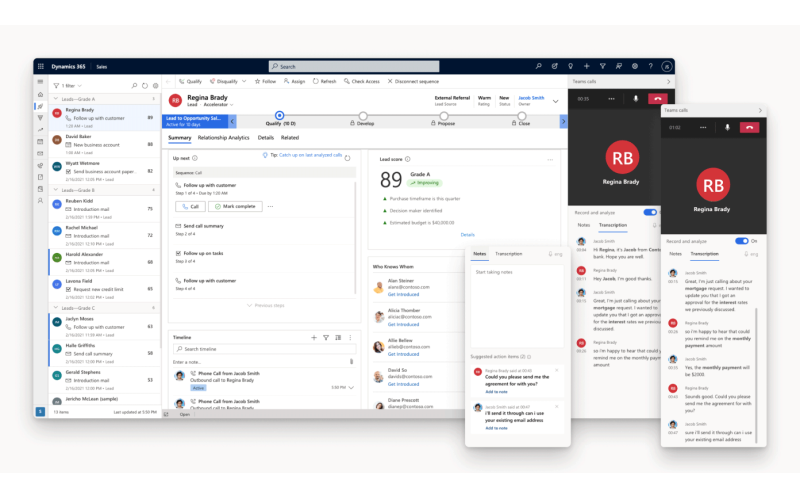Click Get introduced link for Alan Steiner
The image size is (800, 500).
tap(403, 294)
